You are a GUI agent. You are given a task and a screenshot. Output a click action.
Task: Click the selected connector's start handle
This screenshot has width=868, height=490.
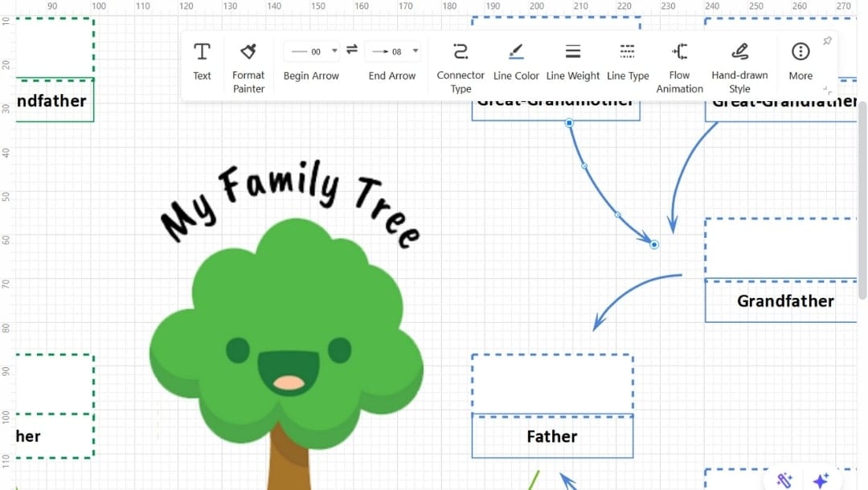tap(569, 123)
